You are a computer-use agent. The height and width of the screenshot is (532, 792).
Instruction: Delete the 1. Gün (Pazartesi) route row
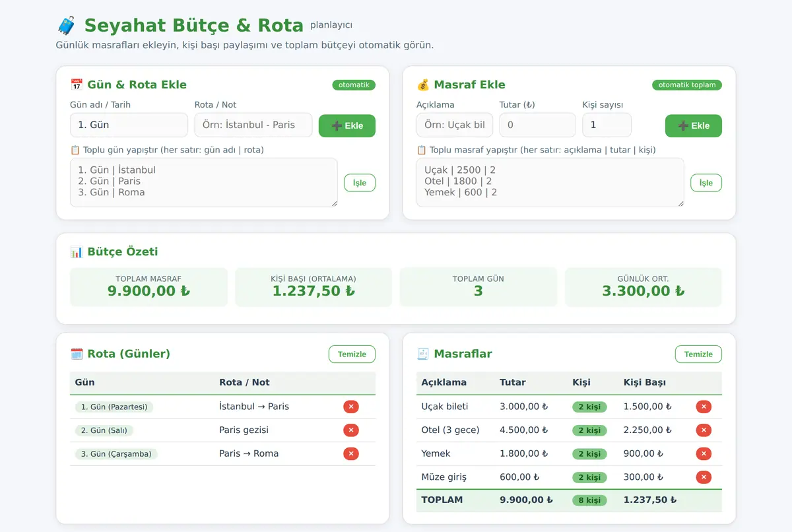pyautogui.click(x=351, y=407)
